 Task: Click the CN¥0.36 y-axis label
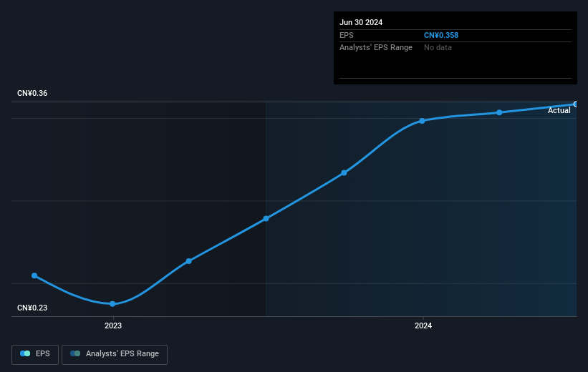coord(32,93)
